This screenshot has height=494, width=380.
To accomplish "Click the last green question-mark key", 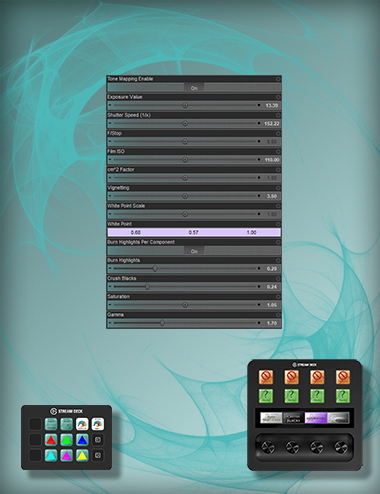I will click(343, 396).
